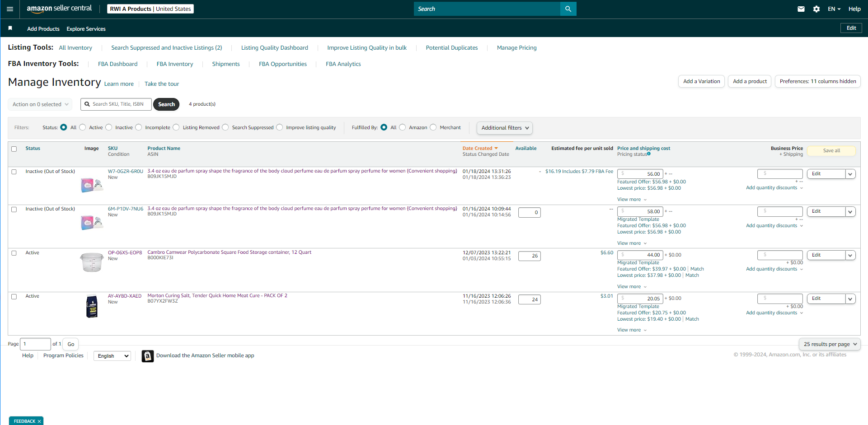Click the Go page button
868x425 pixels.
[71, 344]
